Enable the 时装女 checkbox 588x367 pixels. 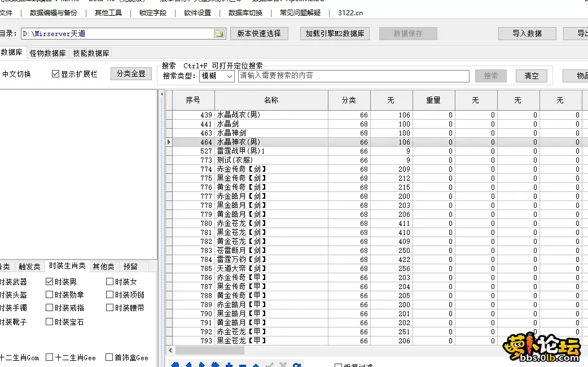[x=109, y=281]
